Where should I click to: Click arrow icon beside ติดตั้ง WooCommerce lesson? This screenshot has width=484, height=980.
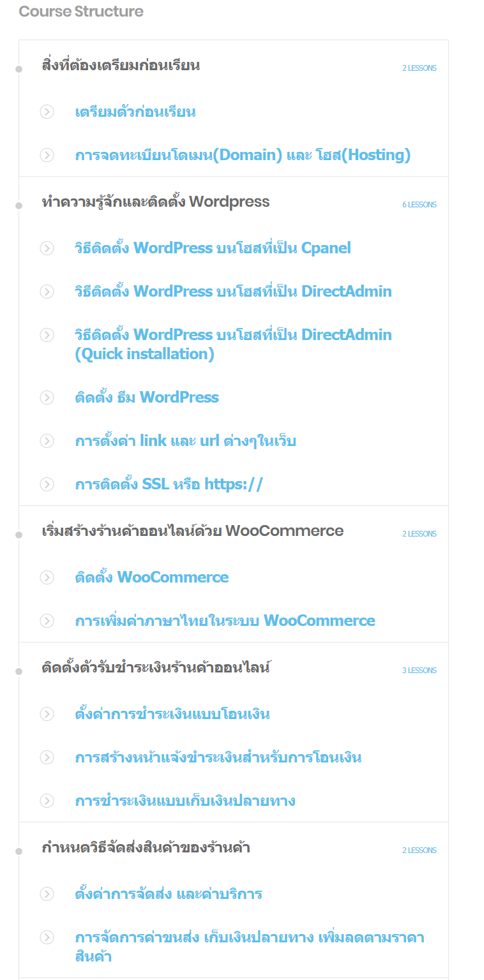47,577
